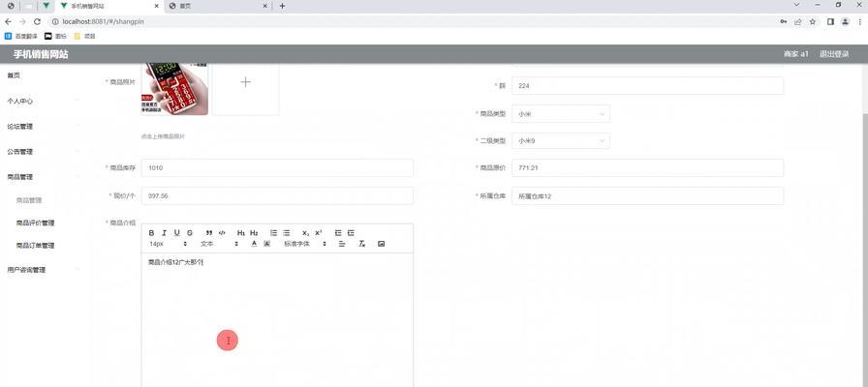868x387 pixels.
Task: Switch to the pinned Vue logo tab
Action: (x=46, y=6)
